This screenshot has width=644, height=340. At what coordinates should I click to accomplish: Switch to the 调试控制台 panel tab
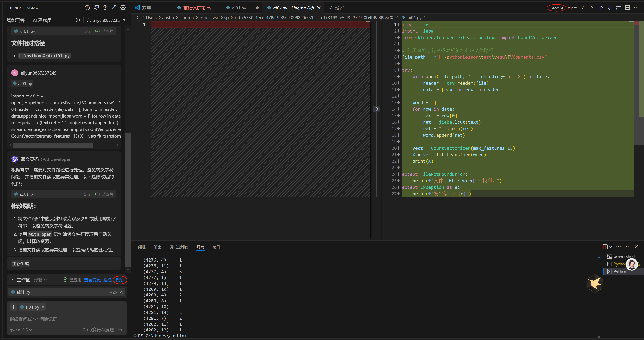(179, 247)
